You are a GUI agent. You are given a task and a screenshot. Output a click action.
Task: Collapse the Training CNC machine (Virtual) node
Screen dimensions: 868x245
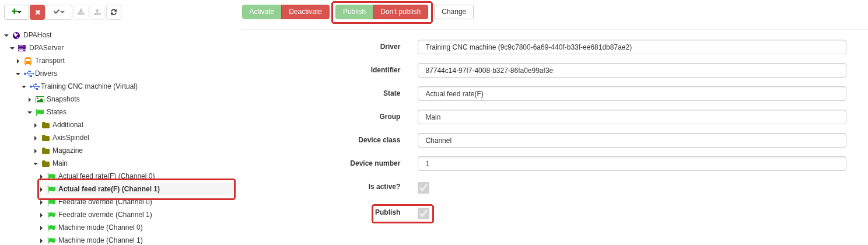tap(24, 87)
